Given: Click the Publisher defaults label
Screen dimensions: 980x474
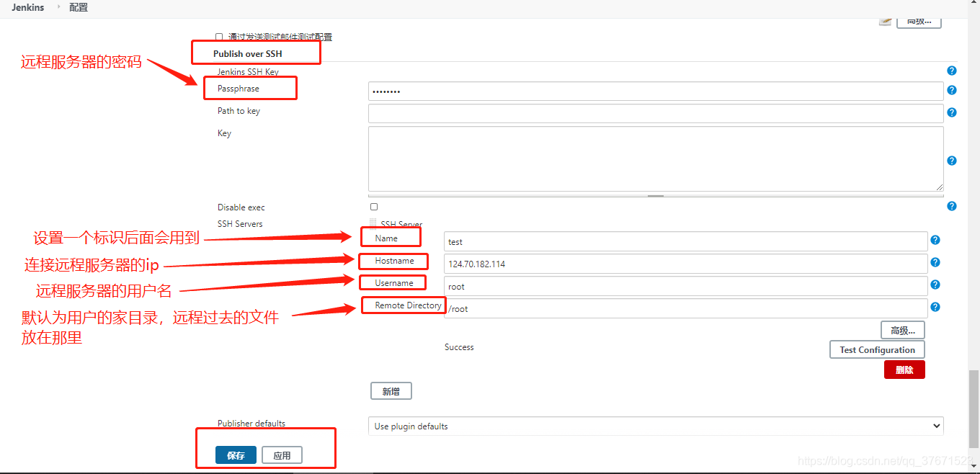Looking at the screenshot, I should [251, 424].
